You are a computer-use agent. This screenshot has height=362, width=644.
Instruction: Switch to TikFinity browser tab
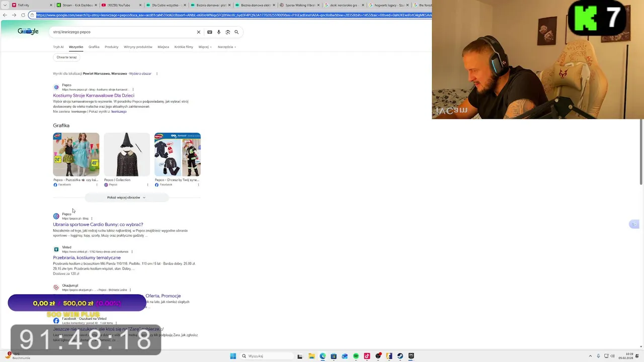point(30,5)
